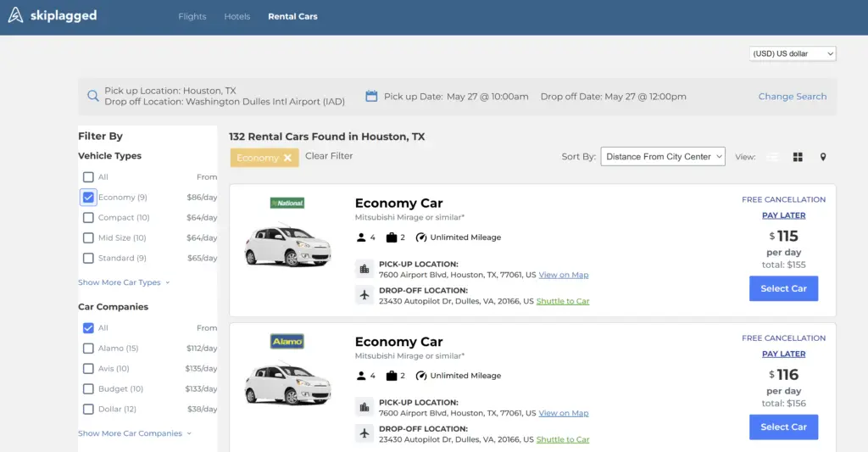Click the '132 Rental Cars Found in Houston, TX' heading

point(326,137)
